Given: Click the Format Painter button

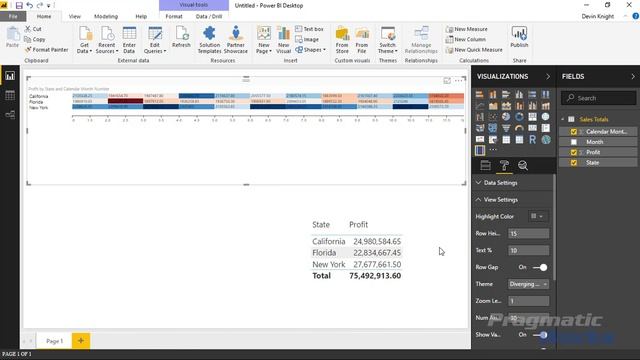Looking at the screenshot, I should [46, 49].
